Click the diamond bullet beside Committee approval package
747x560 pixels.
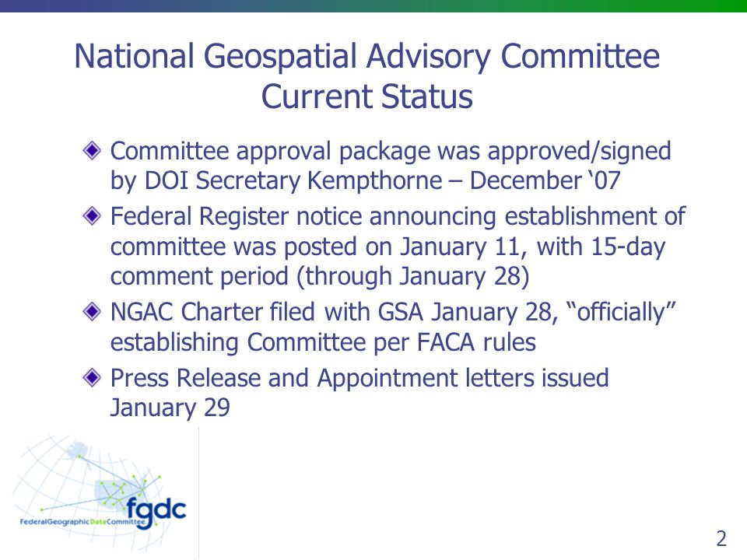pos(92,151)
